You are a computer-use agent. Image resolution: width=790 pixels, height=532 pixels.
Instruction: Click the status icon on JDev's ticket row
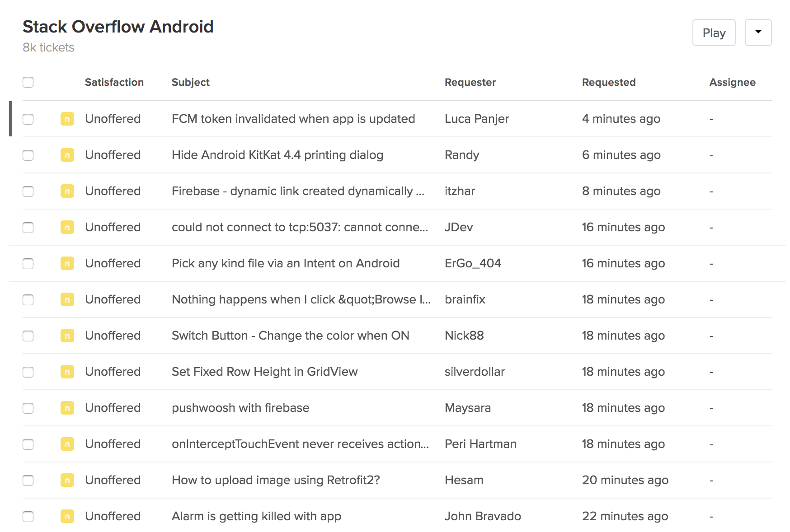tap(67, 228)
